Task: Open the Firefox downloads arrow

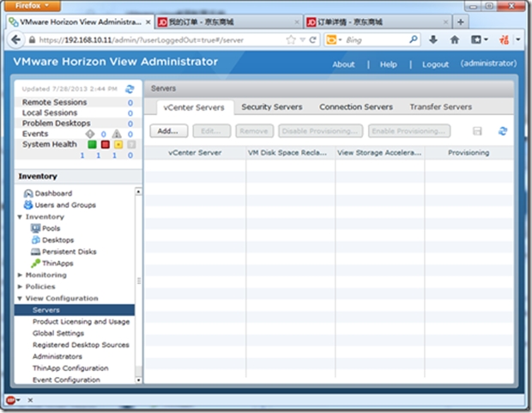Action: point(433,39)
